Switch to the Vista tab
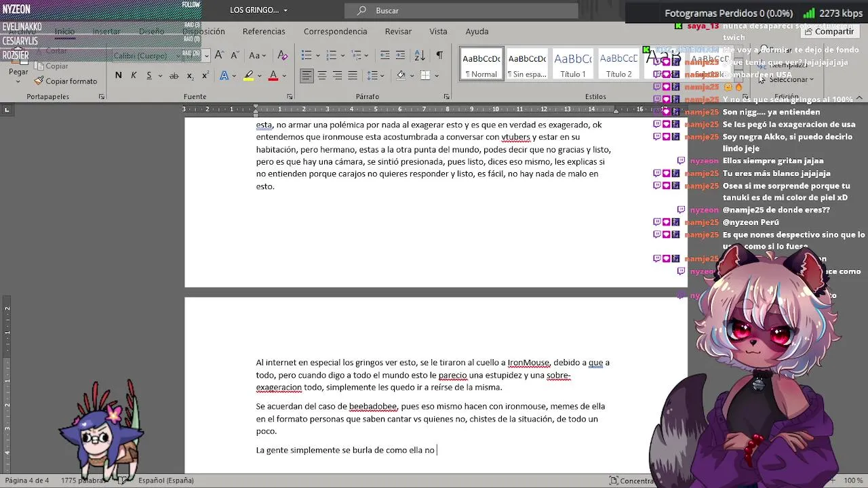The height and width of the screenshot is (488, 868). click(438, 31)
